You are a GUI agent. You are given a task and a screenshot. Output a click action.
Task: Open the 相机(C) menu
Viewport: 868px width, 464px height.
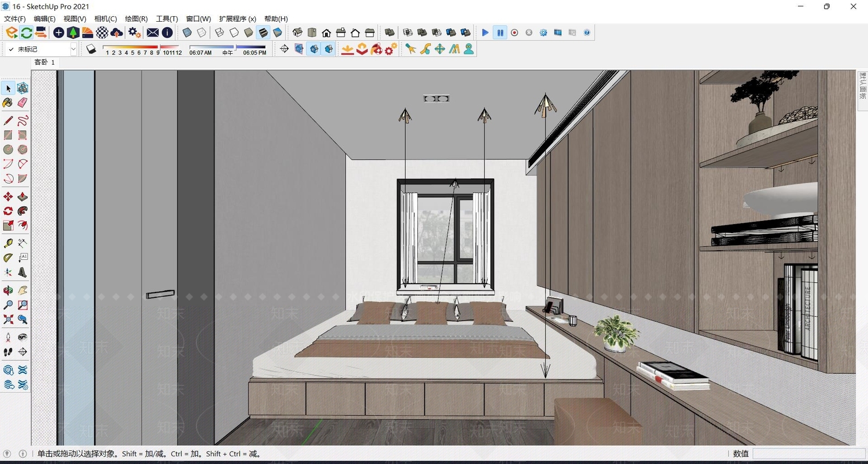(105, 18)
